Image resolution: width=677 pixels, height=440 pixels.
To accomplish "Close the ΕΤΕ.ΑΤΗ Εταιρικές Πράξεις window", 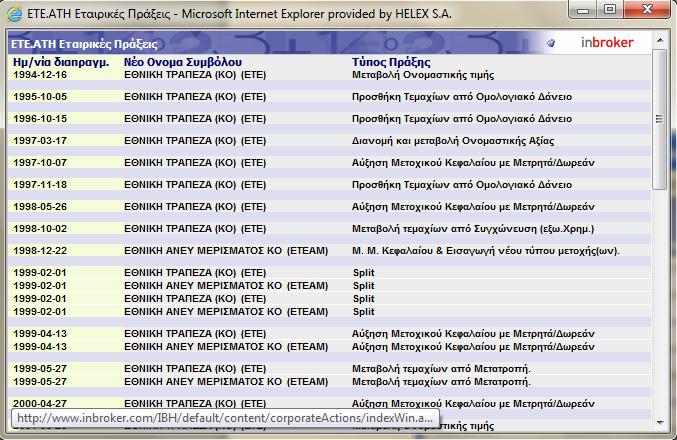I will pyautogui.click(x=647, y=9).
